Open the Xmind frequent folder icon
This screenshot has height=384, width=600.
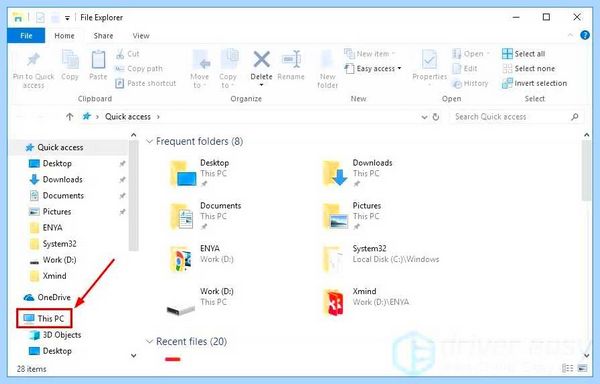coord(334,302)
